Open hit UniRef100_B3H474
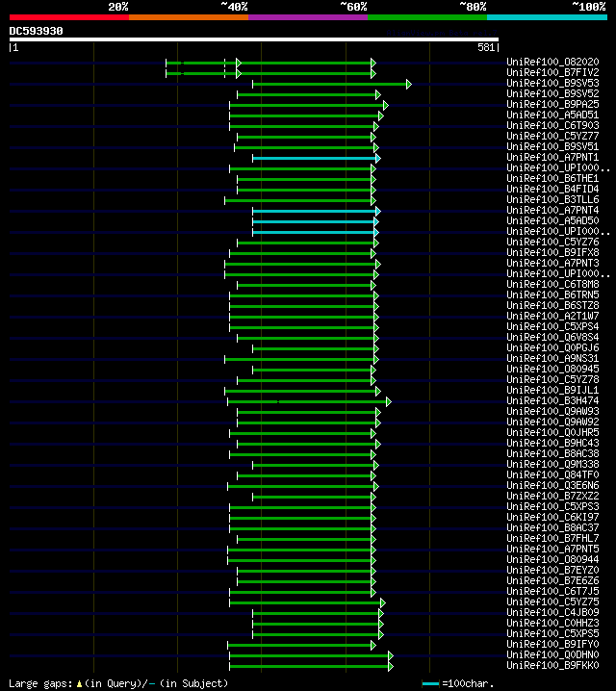Viewport: 616px width, 691px height. [552, 400]
